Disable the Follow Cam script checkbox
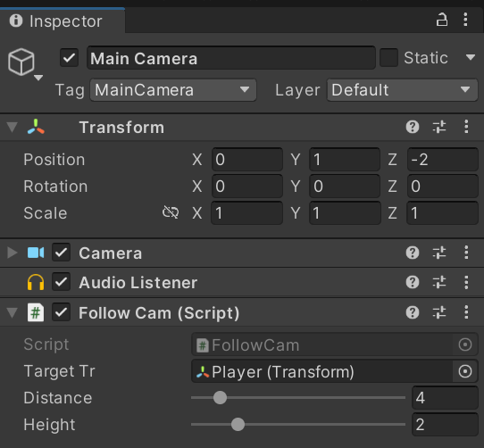Viewport: 484px width, 448px height. click(x=61, y=312)
